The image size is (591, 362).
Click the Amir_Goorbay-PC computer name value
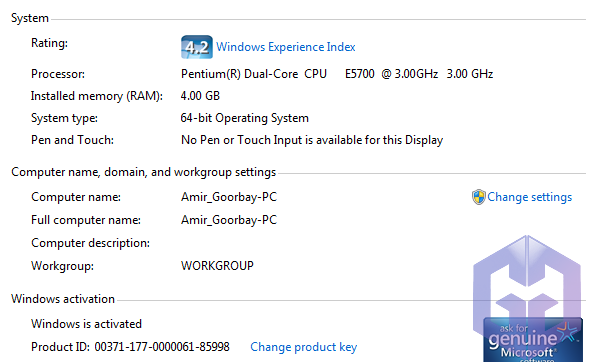pyautogui.click(x=229, y=197)
